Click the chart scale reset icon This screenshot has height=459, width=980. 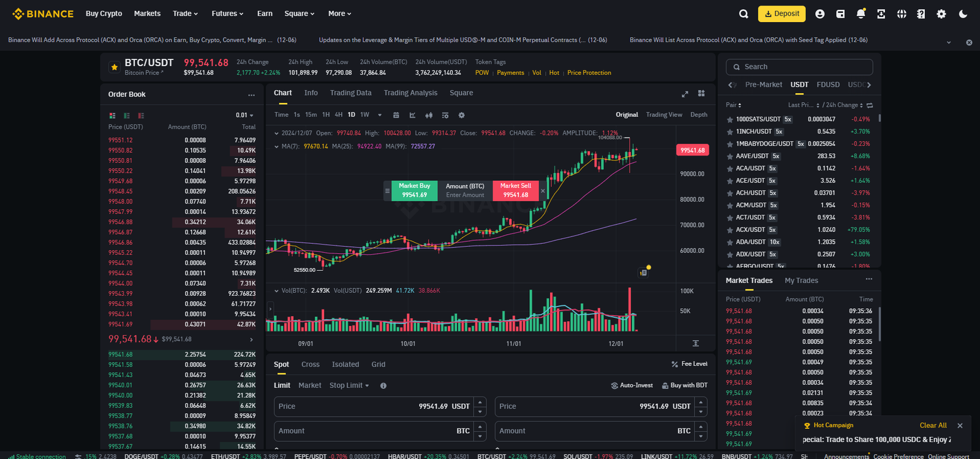coord(695,343)
